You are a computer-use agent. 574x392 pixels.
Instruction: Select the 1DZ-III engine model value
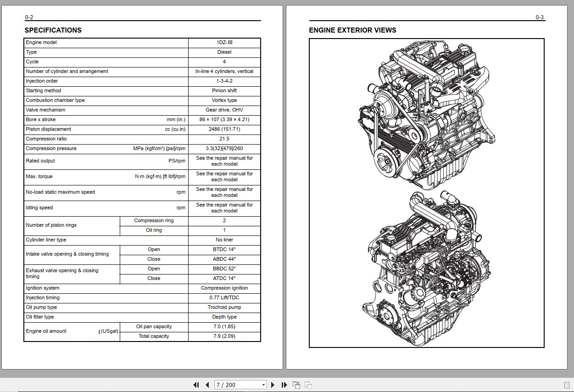224,42
